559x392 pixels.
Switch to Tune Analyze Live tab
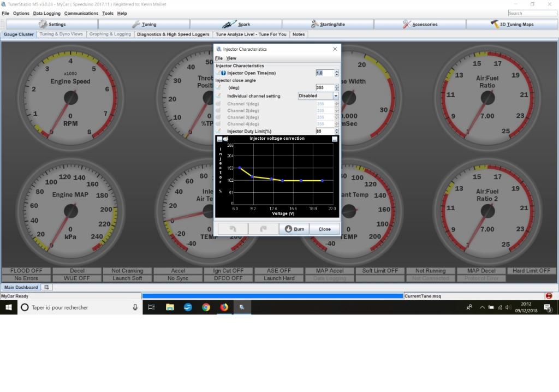[251, 34]
